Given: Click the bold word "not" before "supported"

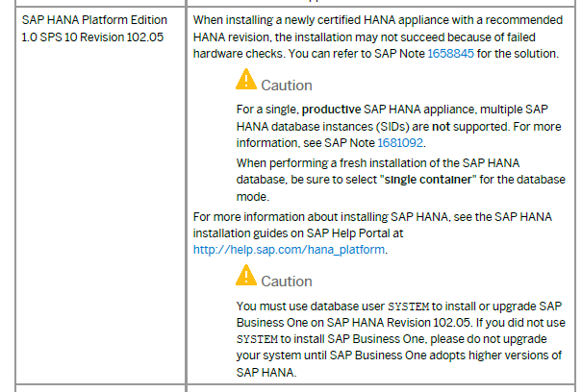Looking at the screenshot, I should [441, 127].
